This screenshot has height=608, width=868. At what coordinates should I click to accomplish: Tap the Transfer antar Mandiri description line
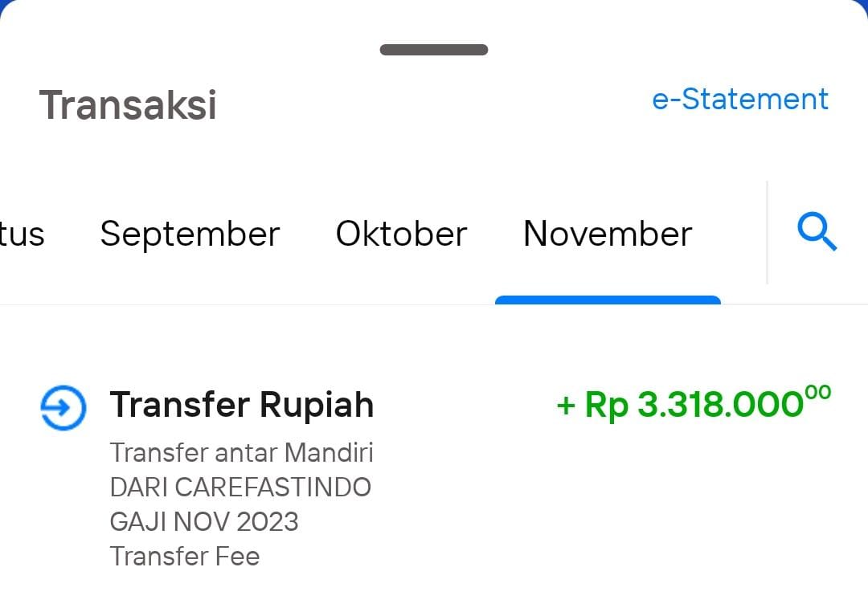[x=241, y=452]
